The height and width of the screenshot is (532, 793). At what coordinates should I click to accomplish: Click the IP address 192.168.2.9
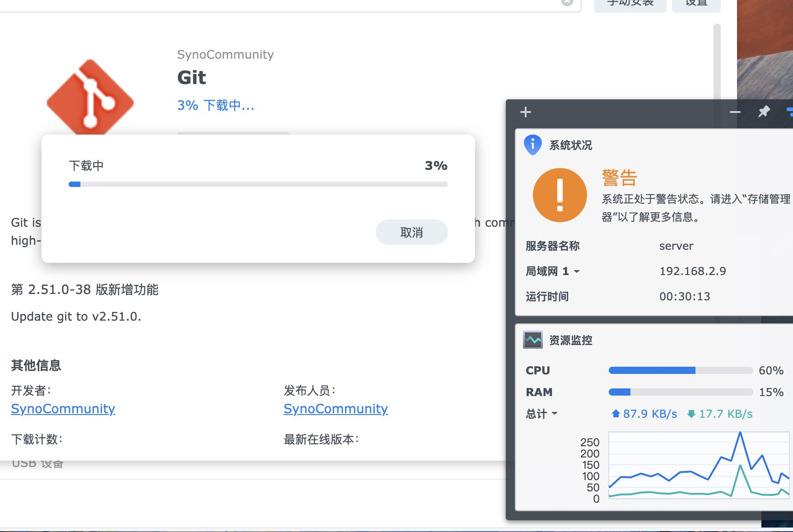click(693, 271)
